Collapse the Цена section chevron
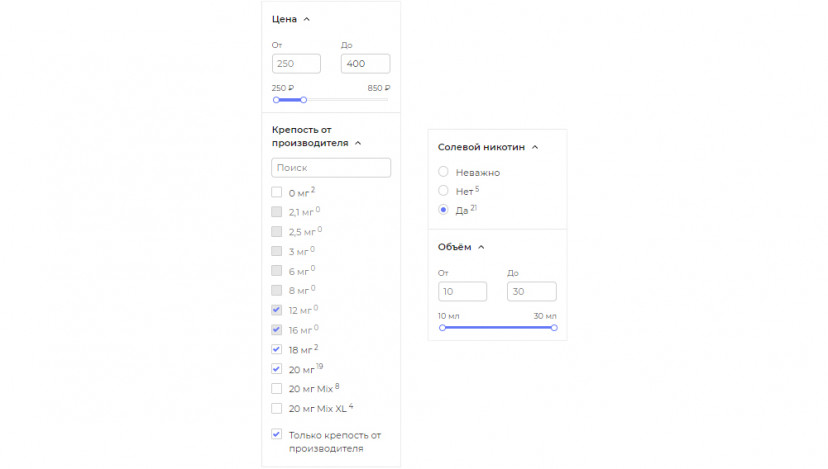Image resolution: width=828 pixels, height=469 pixels. pyautogui.click(x=306, y=20)
